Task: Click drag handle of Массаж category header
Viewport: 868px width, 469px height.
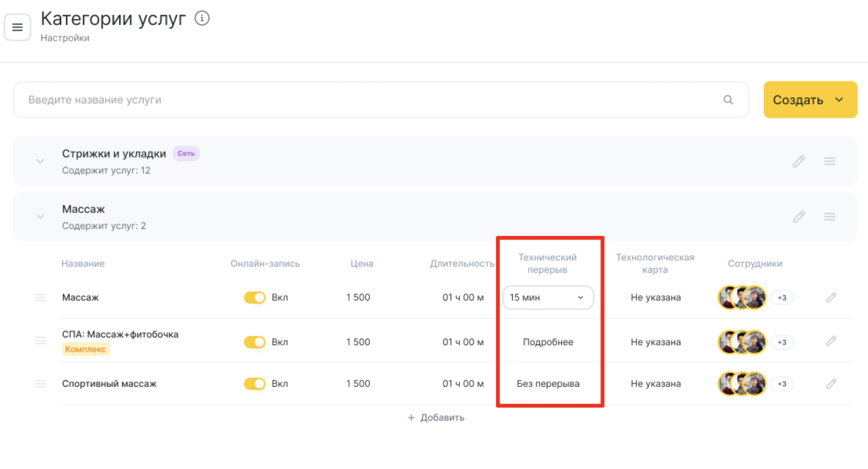Action: (x=829, y=217)
